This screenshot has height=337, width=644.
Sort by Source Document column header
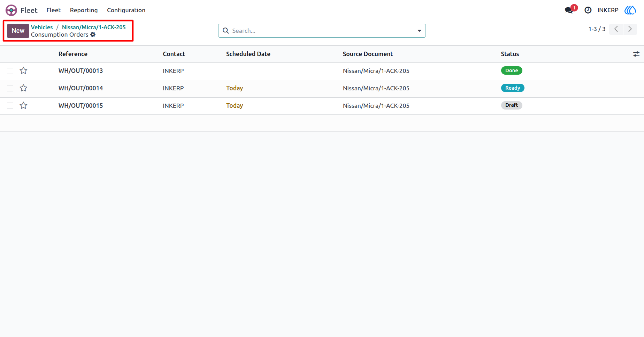[368, 54]
